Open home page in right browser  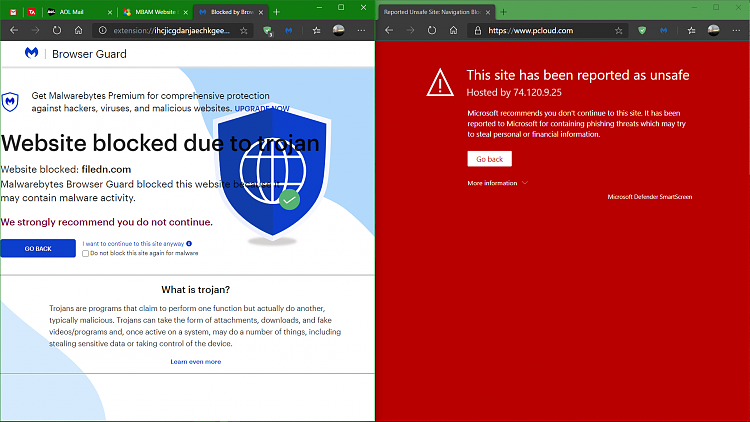point(453,31)
